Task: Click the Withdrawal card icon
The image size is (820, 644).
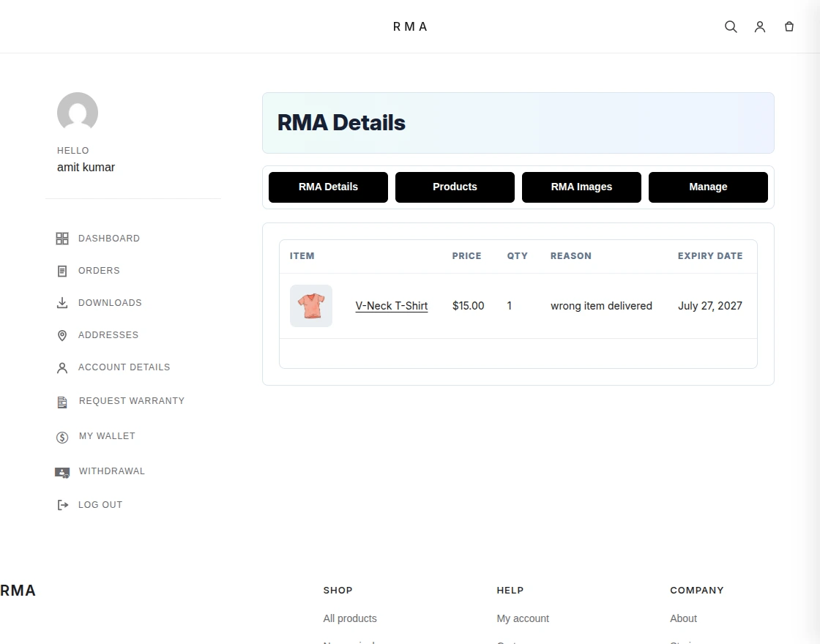Action: pos(62,472)
